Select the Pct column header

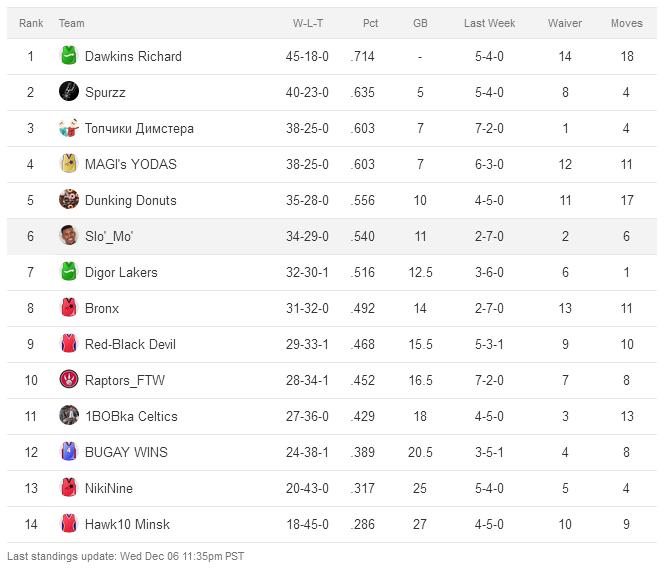tap(370, 23)
